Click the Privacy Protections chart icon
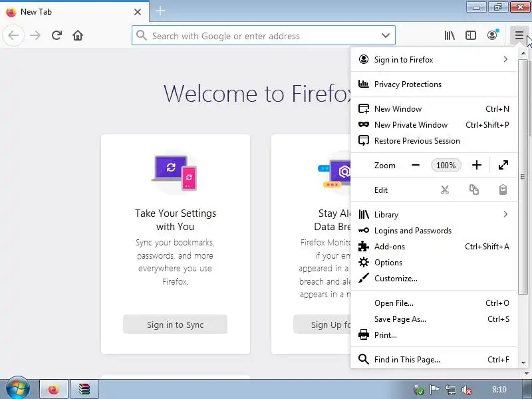This screenshot has height=399, width=532. click(364, 84)
